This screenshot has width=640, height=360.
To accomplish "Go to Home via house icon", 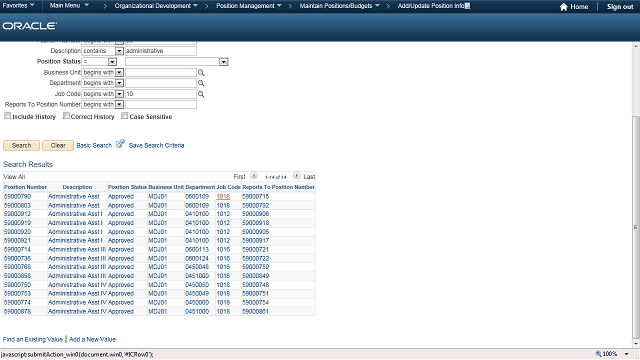I will 564,7.
